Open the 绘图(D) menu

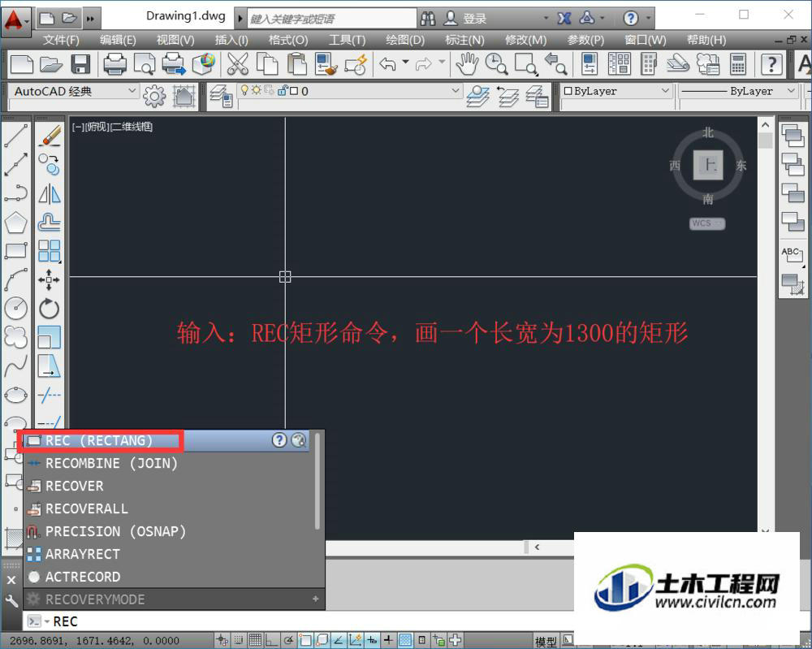click(405, 40)
